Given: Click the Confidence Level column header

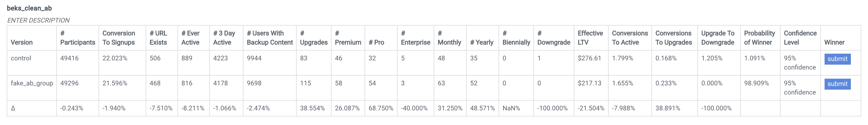Looking at the screenshot, I should (799, 38).
